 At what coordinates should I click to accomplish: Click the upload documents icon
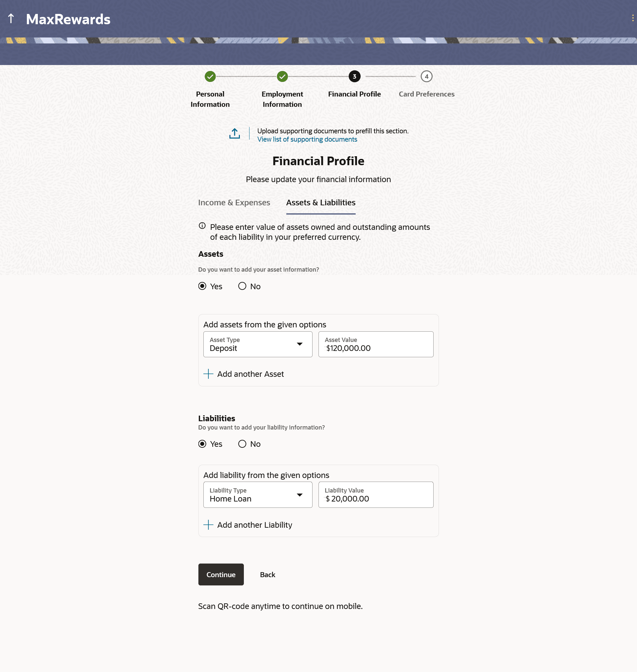[234, 133]
